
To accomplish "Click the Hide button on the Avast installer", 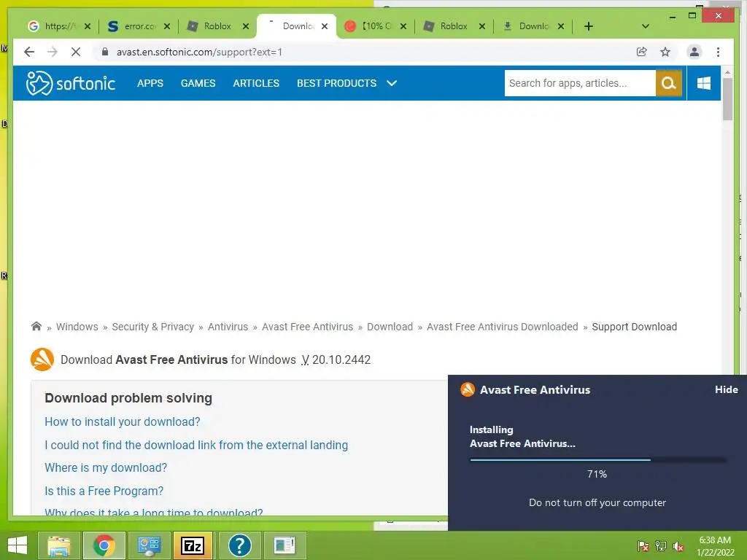I will coord(726,389).
